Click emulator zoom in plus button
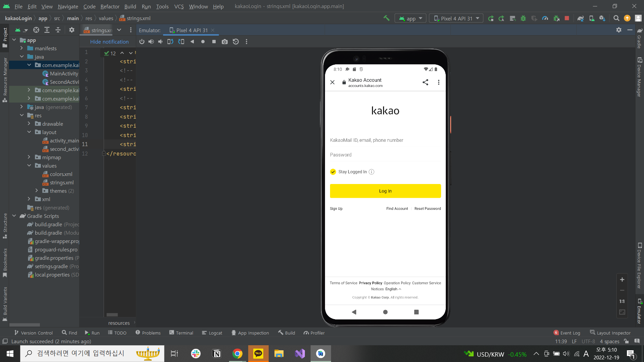This screenshot has width=644, height=362. 622,280
